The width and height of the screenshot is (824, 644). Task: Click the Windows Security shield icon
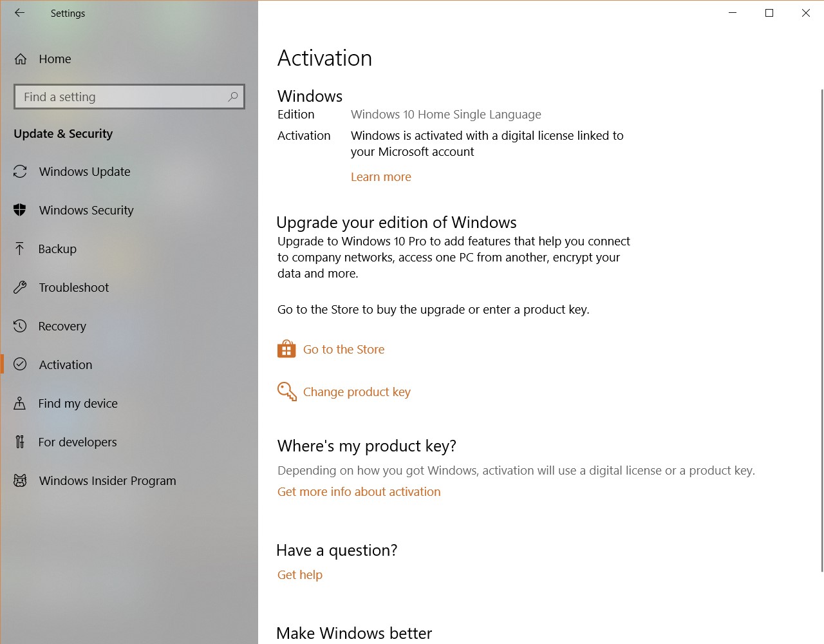[20, 210]
